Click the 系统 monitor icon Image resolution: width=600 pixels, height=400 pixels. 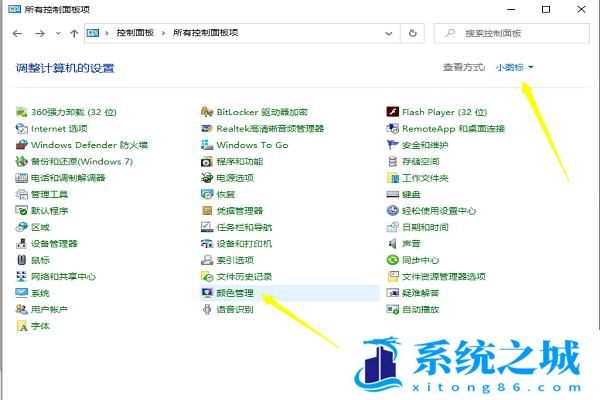(x=21, y=293)
